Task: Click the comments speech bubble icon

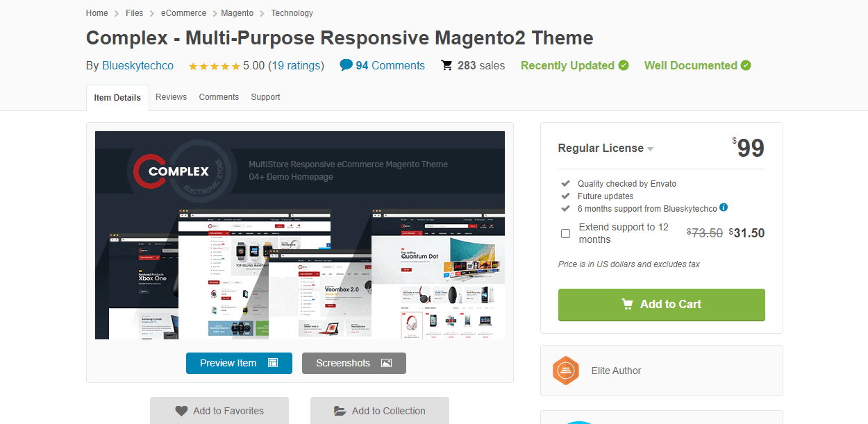Action: click(x=346, y=65)
